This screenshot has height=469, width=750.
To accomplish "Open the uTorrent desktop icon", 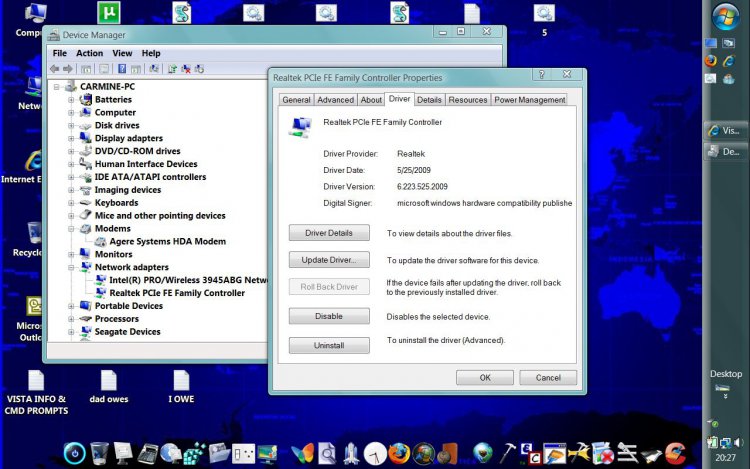I will coord(109,12).
